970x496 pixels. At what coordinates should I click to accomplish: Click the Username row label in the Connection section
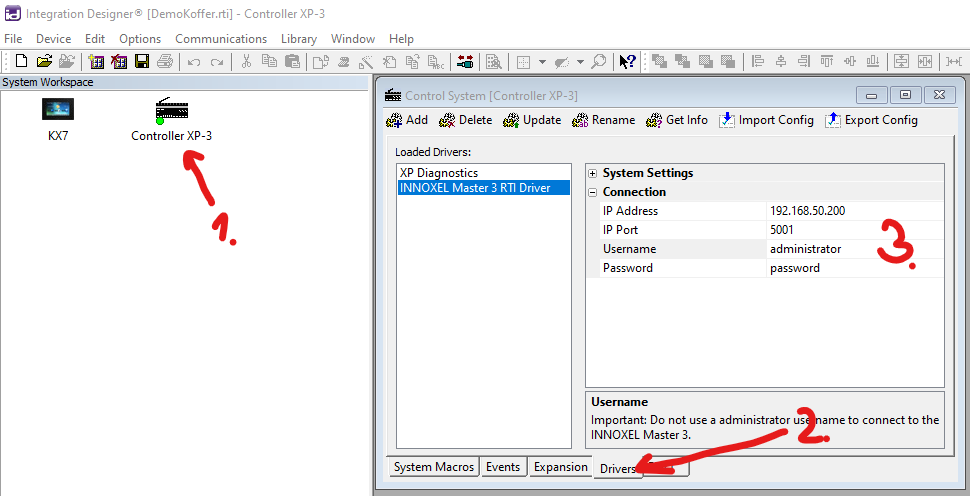tap(629, 249)
